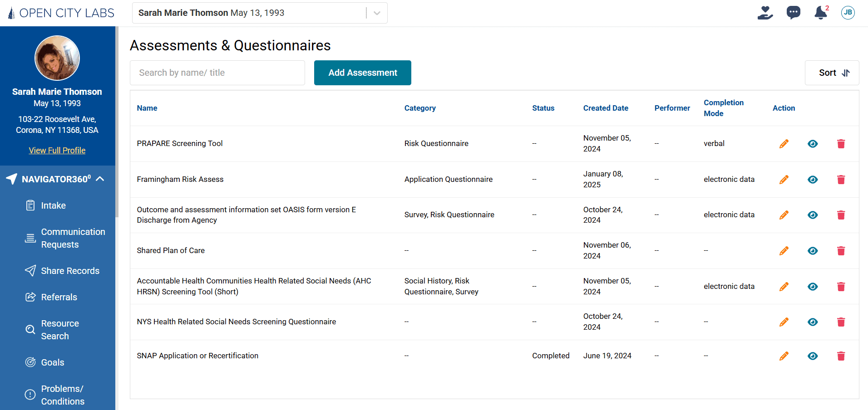
Task: Open the Shared Plan of Care eye view
Action: [813, 250]
